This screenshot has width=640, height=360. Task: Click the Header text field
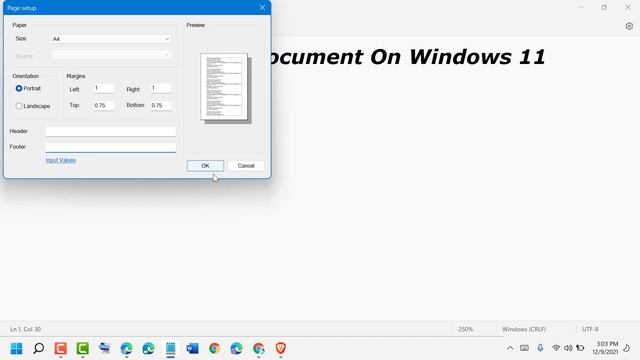(x=111, y=131)
